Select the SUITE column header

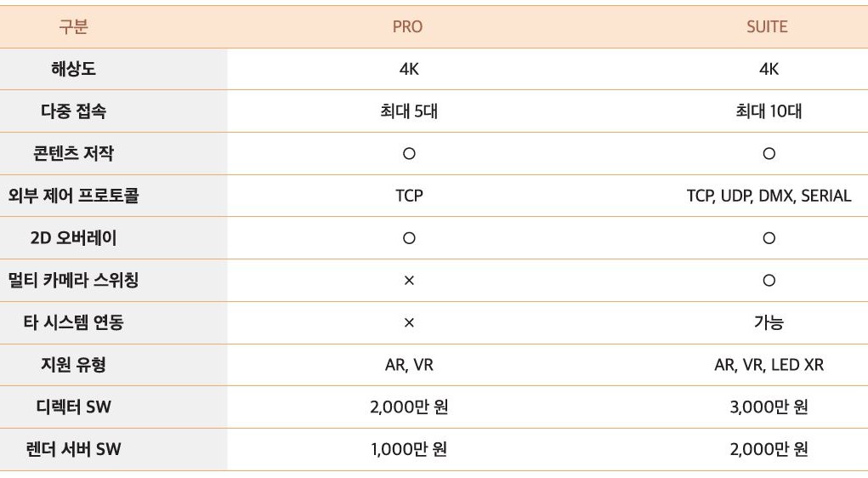click(x=767, y=27)
